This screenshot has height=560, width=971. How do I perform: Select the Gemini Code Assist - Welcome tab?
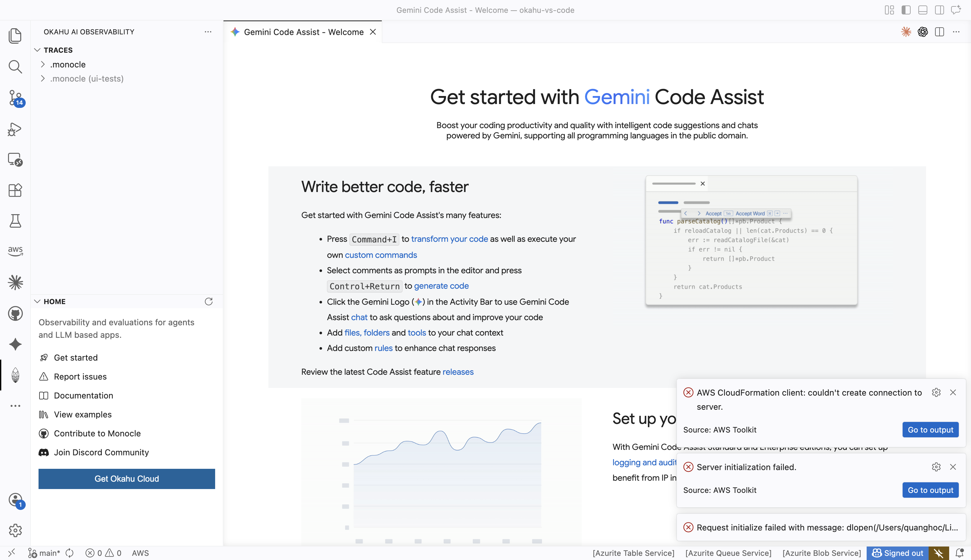click(303, 32)
